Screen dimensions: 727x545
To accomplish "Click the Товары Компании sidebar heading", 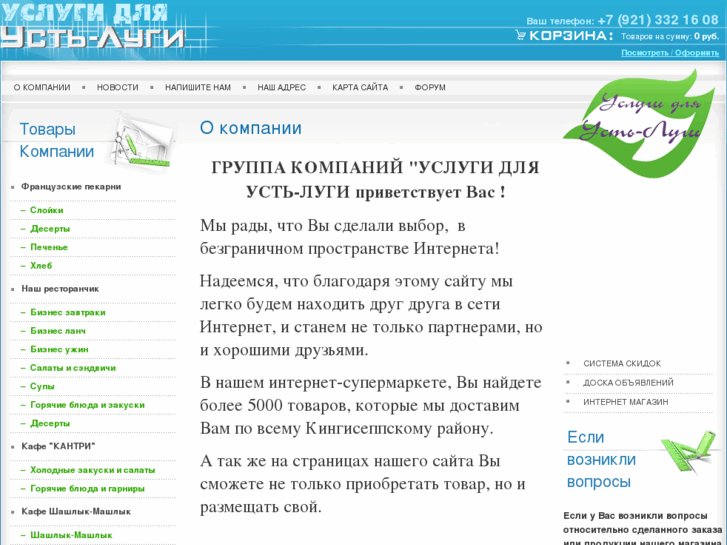I will pyautogui.click(x=57, y=140).
